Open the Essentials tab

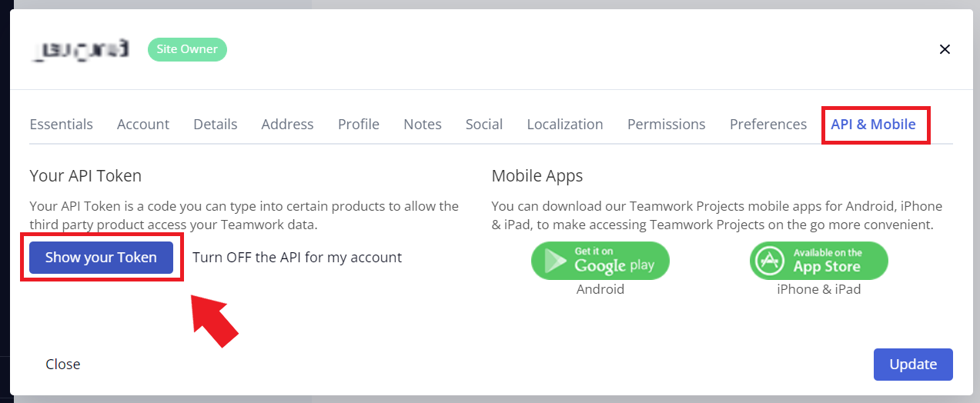coord(61,125)
